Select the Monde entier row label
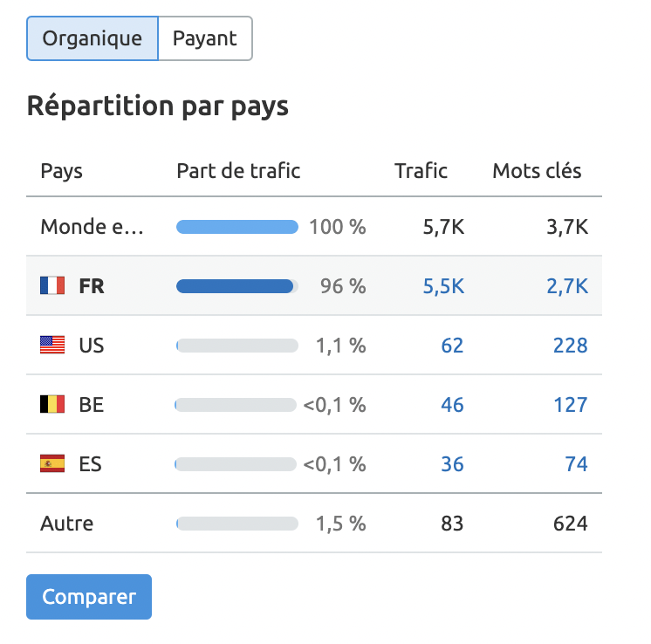 [92, 227]
